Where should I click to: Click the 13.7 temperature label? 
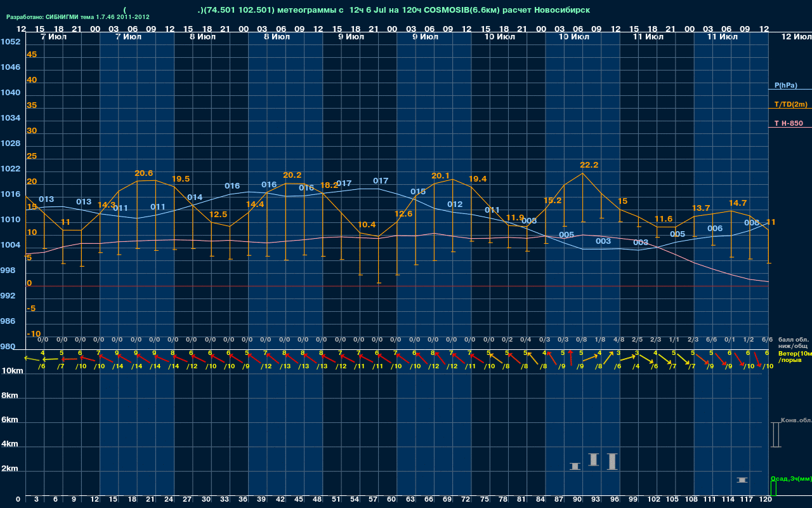point(701,208)
